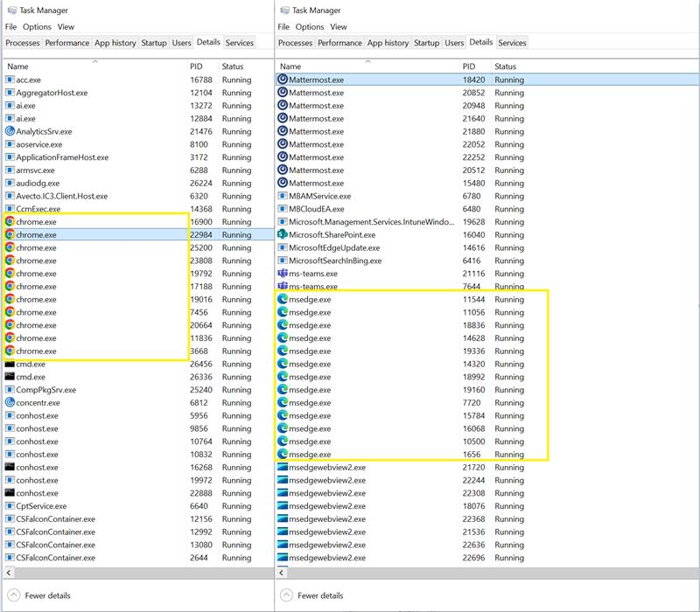Click msedge.exe icon with PID 7720
The image size is (700, 612).
pos(283,402)
